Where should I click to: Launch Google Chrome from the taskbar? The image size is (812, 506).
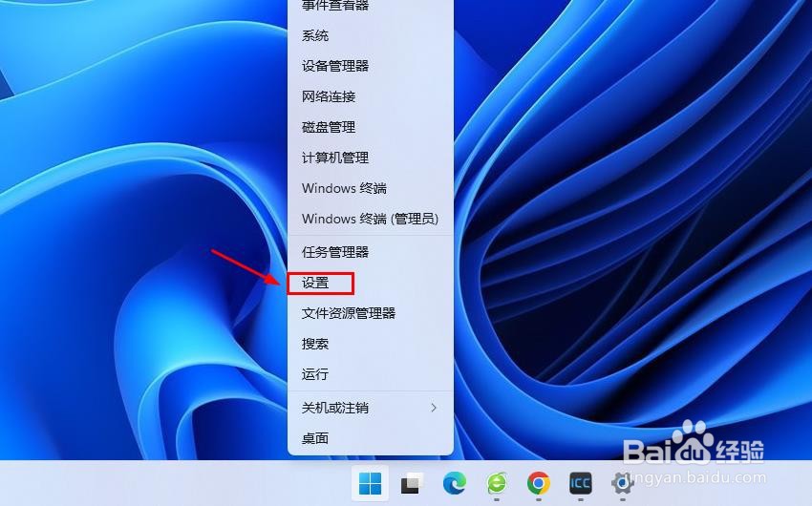pos(539,484)
